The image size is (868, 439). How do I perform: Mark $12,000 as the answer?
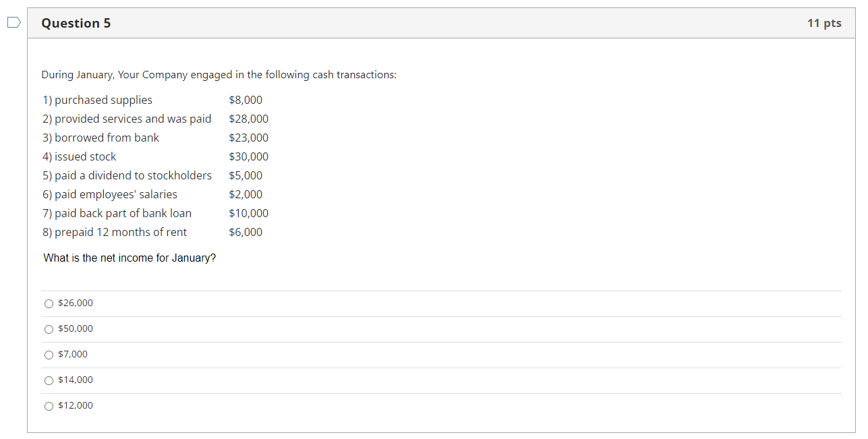pyautogui.click(x=49, y=406)
